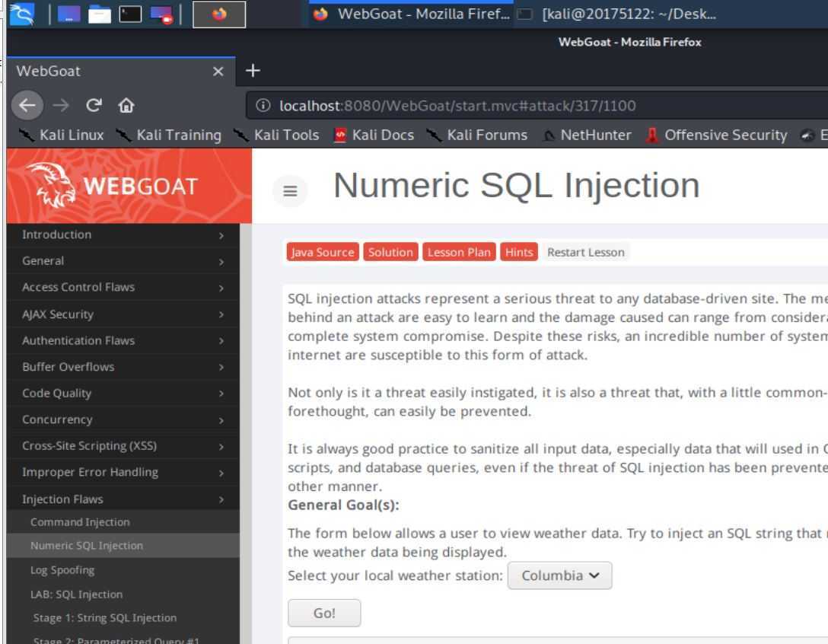This screenshot has width=828, height=644.
Task: Click the Go! button
Action: [324, 613]
